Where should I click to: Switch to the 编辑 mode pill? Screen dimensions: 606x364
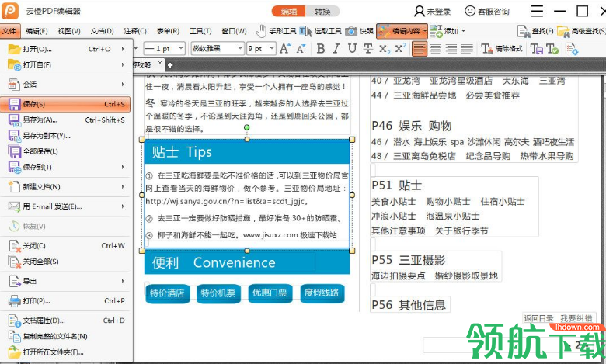(x=289, y=11)
